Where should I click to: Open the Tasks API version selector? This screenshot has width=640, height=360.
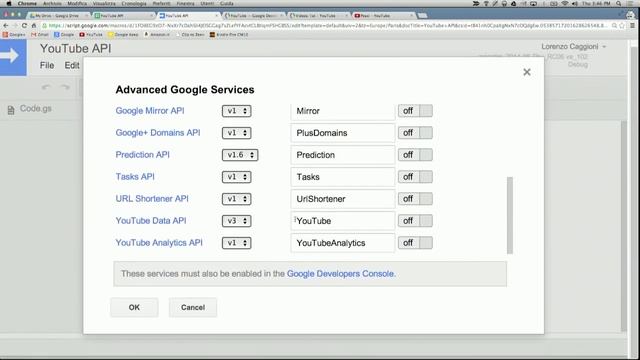[236, 177]
